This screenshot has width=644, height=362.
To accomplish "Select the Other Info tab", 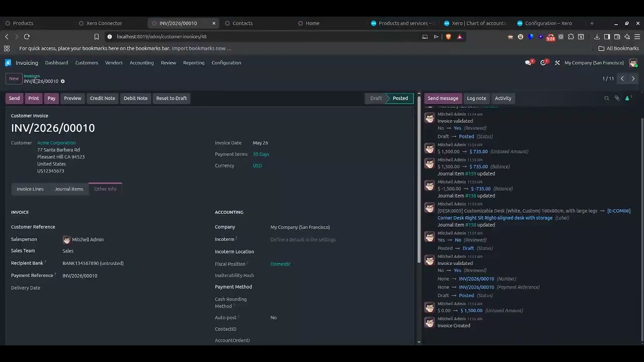I will point(105,189).
